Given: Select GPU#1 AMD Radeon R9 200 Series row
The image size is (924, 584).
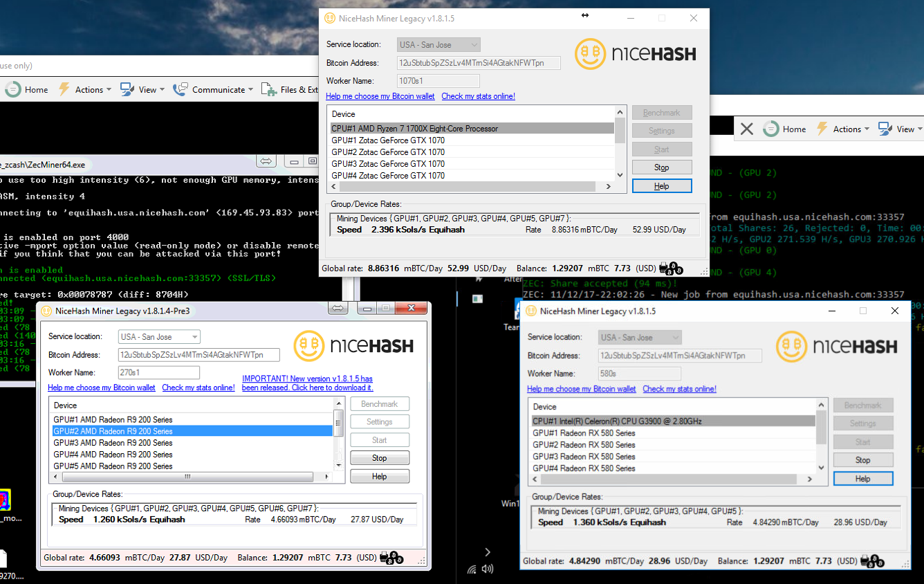Looking at the screenshot, I should [192, 419].
